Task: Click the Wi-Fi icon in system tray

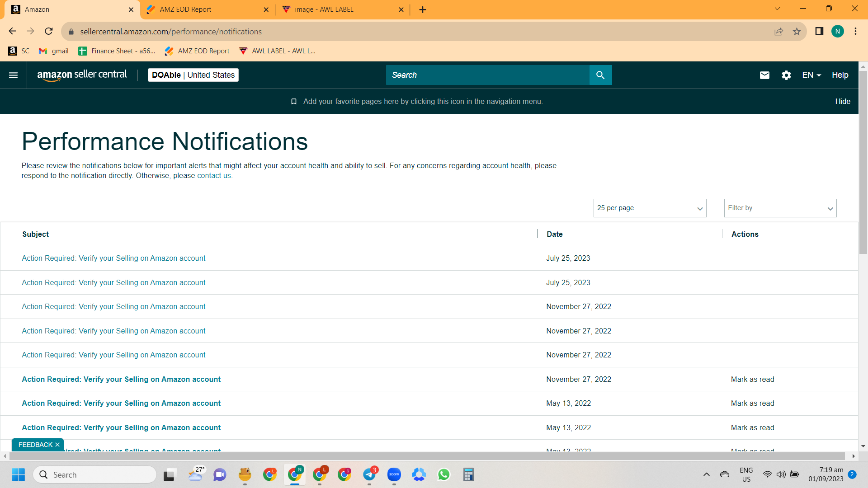Action: tap(767, 474)
